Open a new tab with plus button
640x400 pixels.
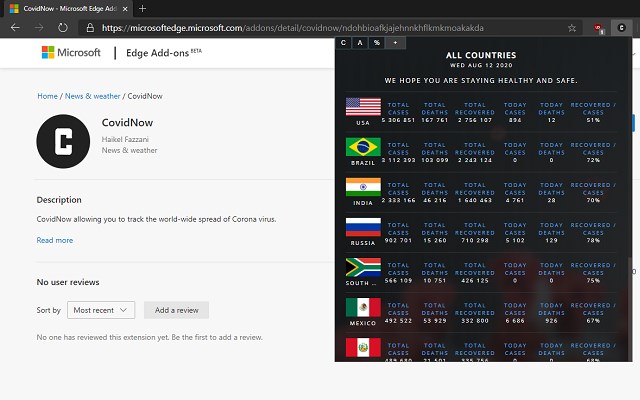pos(142,9)
